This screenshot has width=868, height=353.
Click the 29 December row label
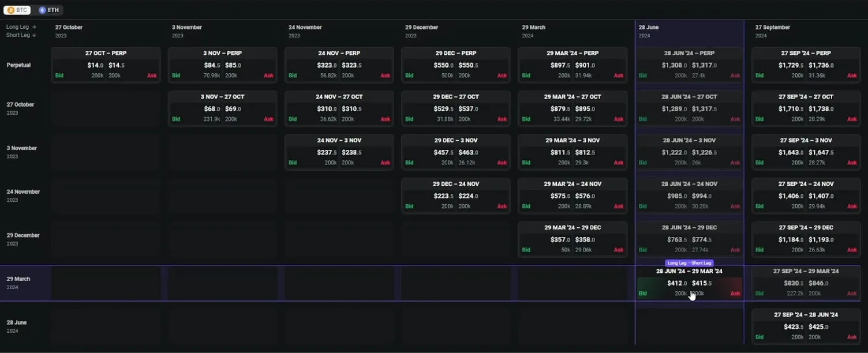click(x=23, y=239)
